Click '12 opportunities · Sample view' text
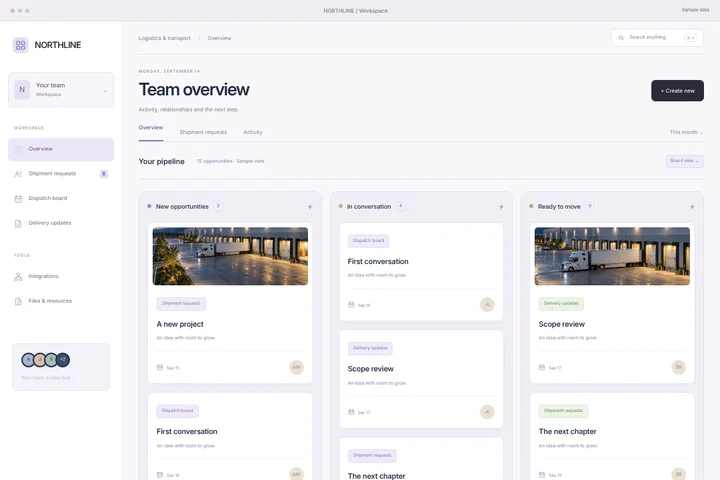The image size is (720, 480). point(231,161)
